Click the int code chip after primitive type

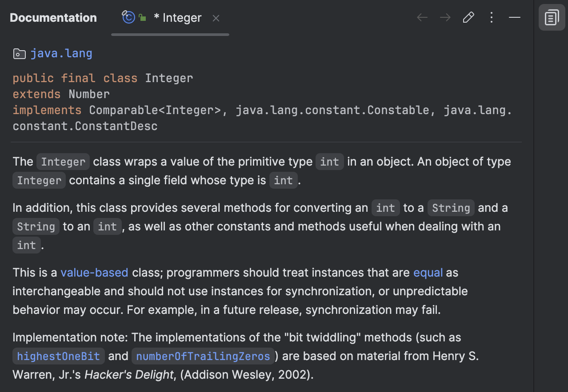click(329, 162)
